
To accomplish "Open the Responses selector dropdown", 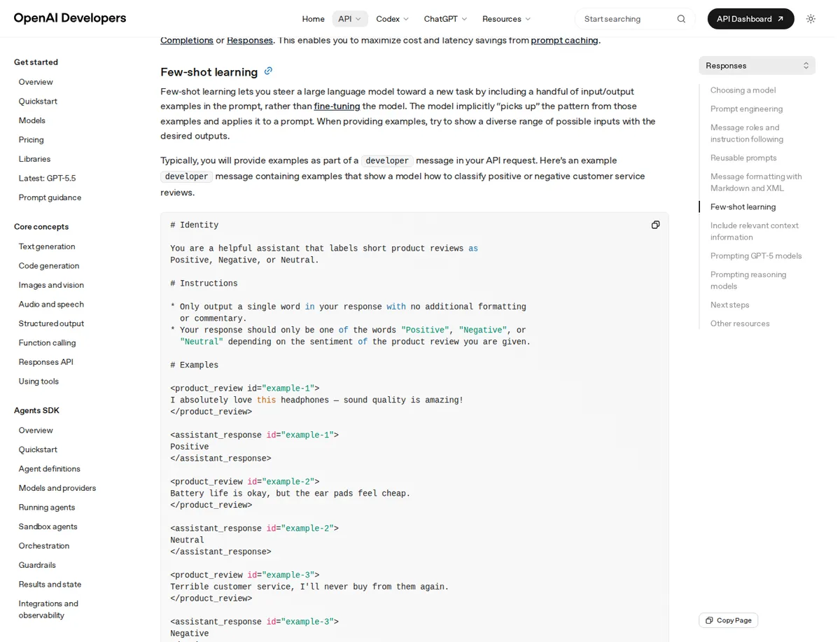I will (757, 65).
